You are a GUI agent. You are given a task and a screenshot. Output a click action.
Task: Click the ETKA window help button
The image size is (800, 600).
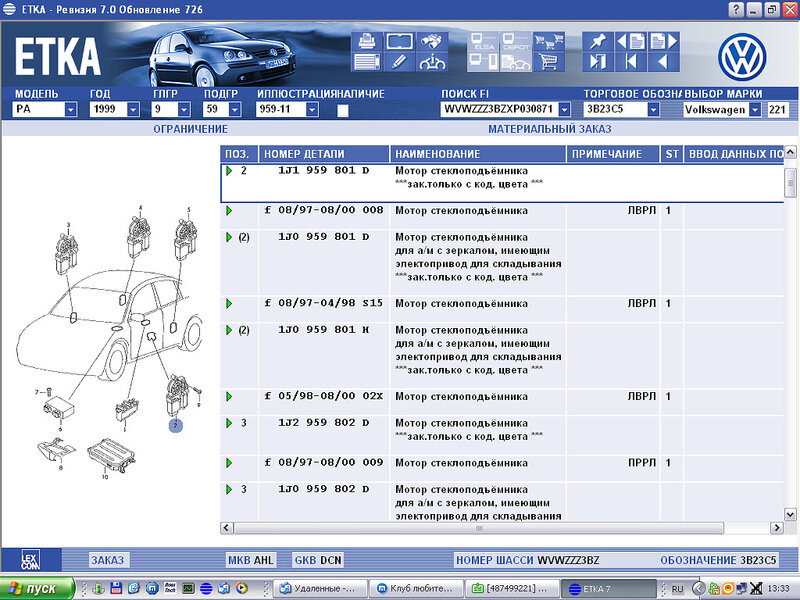pyautogui.click(x=735, y=10)
